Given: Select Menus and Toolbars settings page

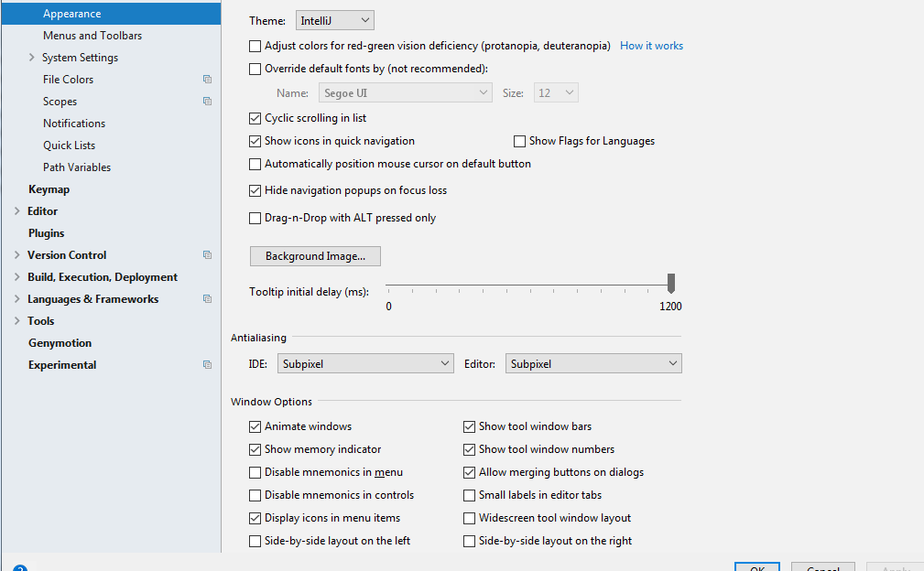Looking at the screenshot, I should tap(92, 36).
